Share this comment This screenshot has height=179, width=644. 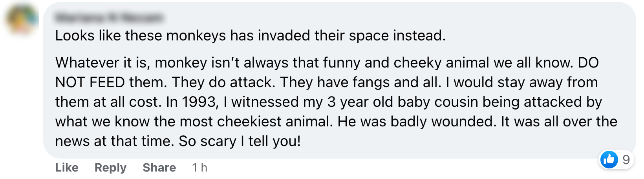tap(159, 168)
